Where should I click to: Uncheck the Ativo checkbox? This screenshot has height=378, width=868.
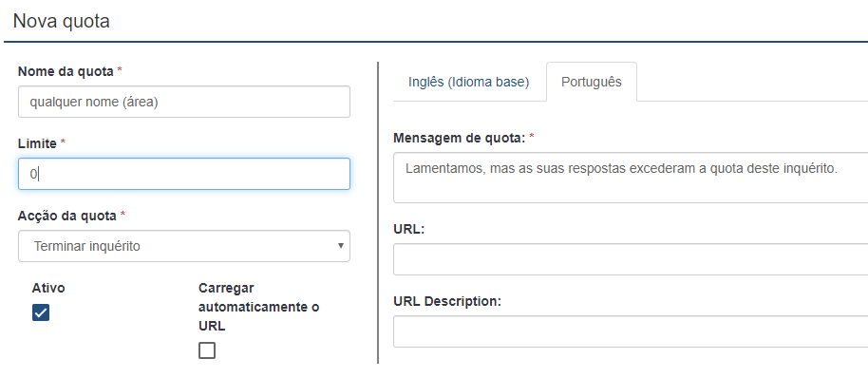coord(41,312)
